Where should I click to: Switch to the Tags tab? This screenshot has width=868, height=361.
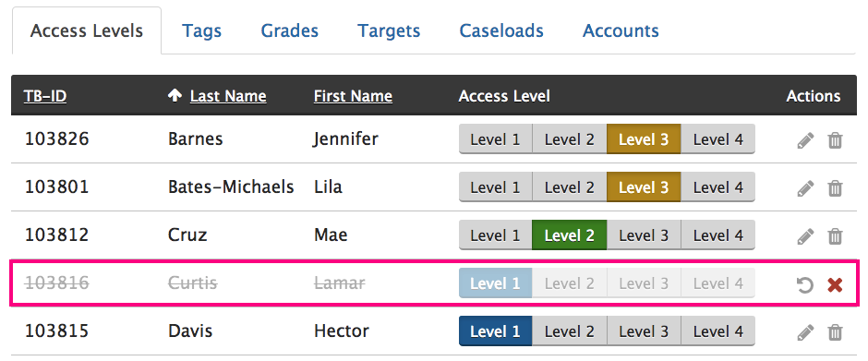coord(201,30)
